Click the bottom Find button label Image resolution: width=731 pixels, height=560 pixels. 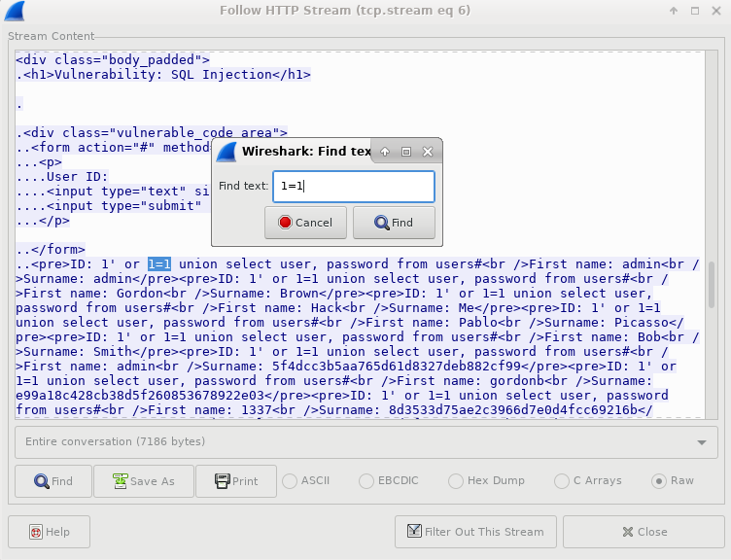62,481
